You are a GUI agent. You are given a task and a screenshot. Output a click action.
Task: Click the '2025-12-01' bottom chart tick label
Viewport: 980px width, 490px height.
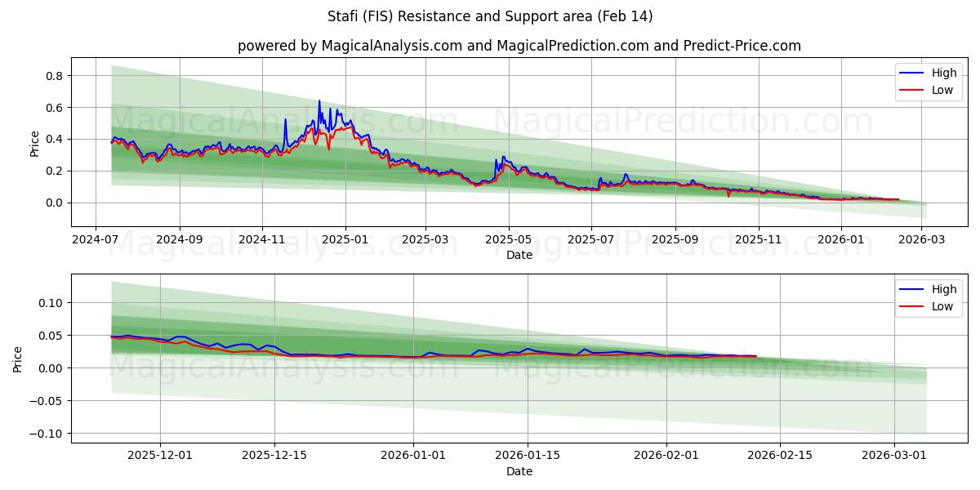coord(159,456)
